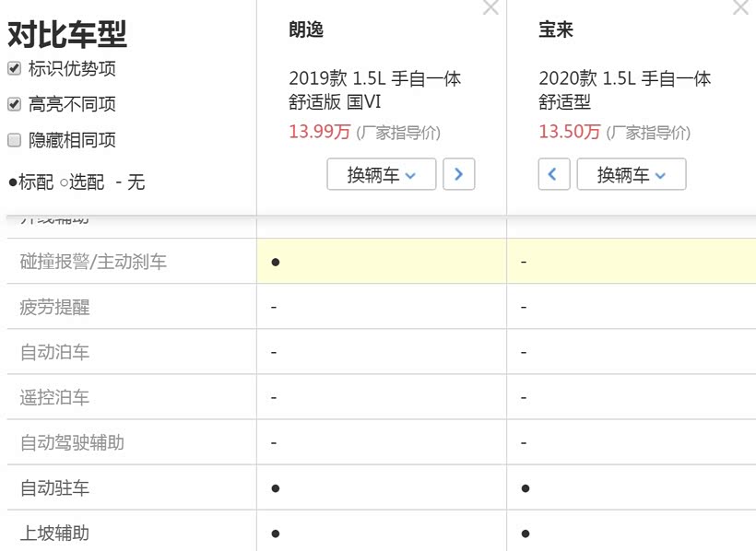
Task: Click the 自动泊车 row label
Action: pyautogui.click(x=55, y=352)
